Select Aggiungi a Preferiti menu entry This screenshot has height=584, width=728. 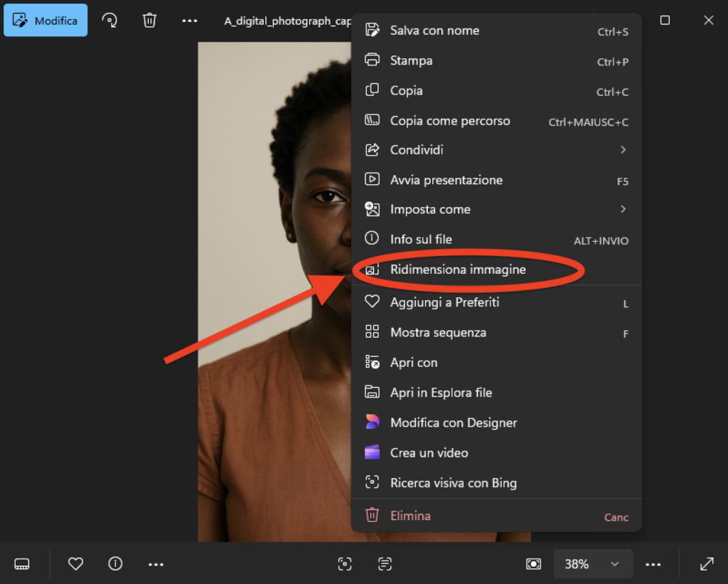pyautogui.click(x=444, y=302)
